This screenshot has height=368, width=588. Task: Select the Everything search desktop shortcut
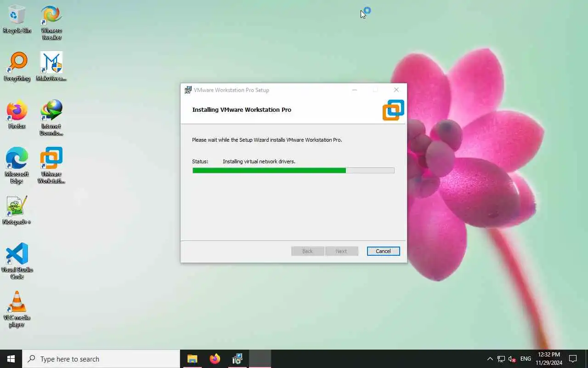[17, 67]
